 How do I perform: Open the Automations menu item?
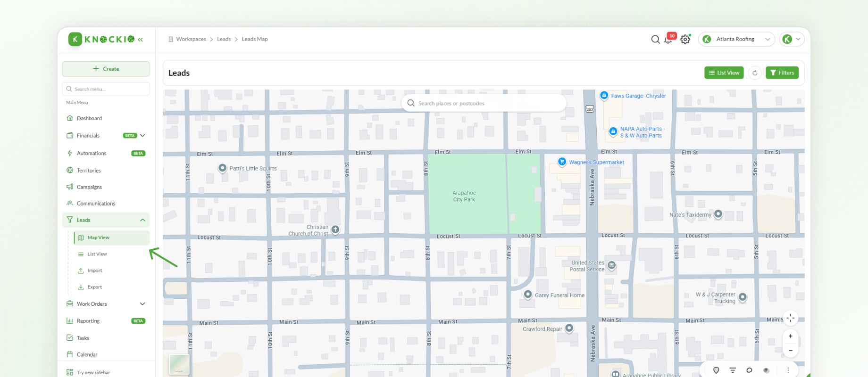tap(106, 153)
